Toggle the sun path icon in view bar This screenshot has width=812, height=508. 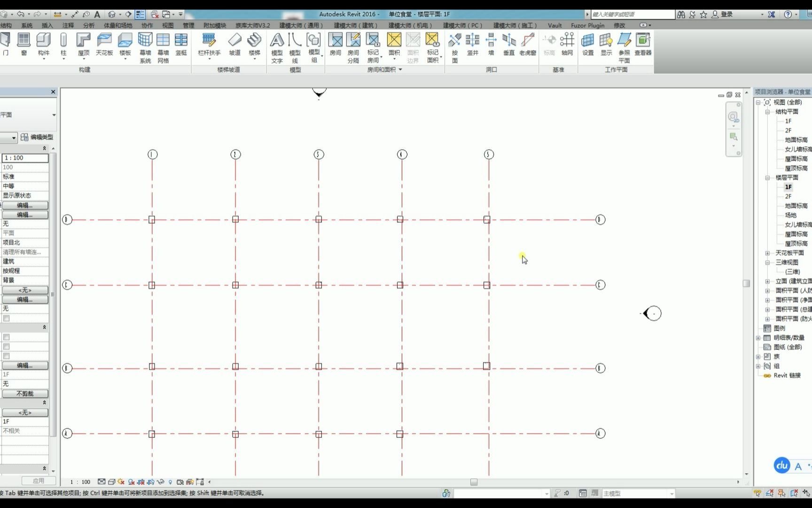pyautogui.click(x=120, y=482)
